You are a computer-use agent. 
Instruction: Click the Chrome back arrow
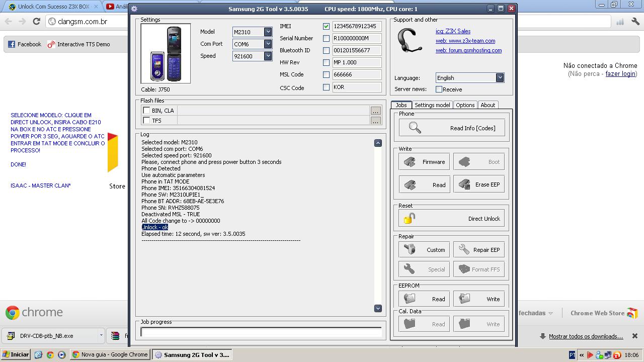[8, 22]
